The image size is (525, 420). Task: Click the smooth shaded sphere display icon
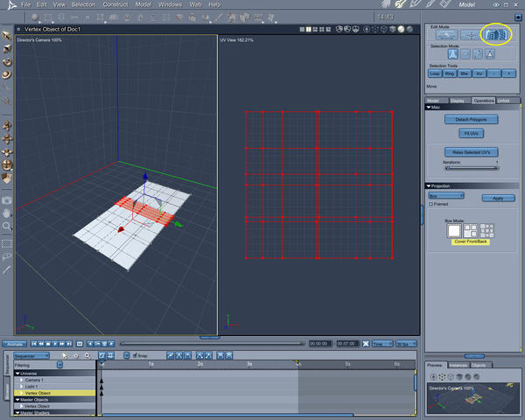pos(401,30)
